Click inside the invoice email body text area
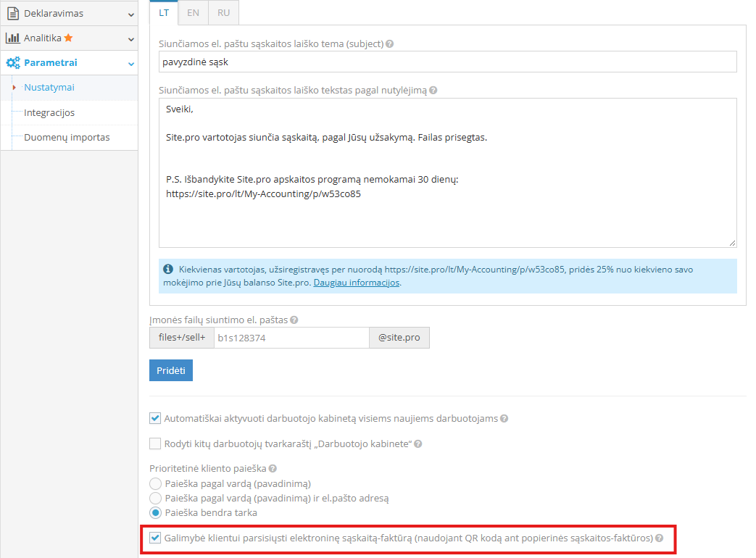 click(447, 173)
